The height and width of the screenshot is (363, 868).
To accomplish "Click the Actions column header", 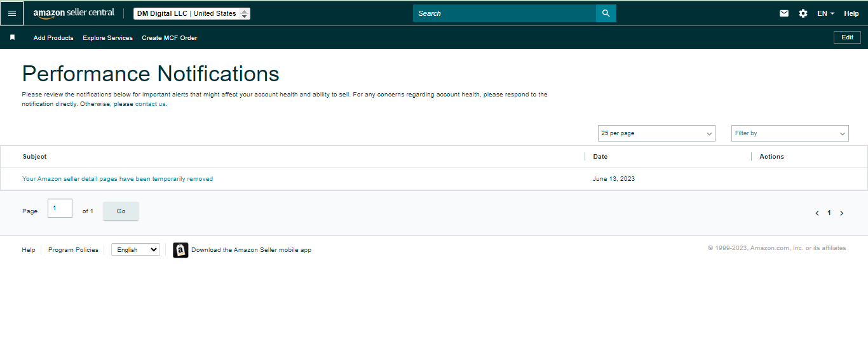I will coord(772,157).
